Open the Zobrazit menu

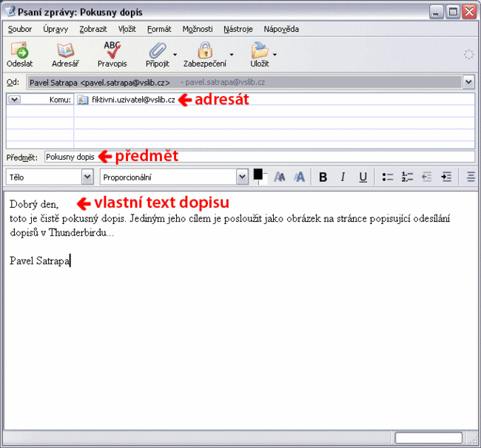click(93, 29)
